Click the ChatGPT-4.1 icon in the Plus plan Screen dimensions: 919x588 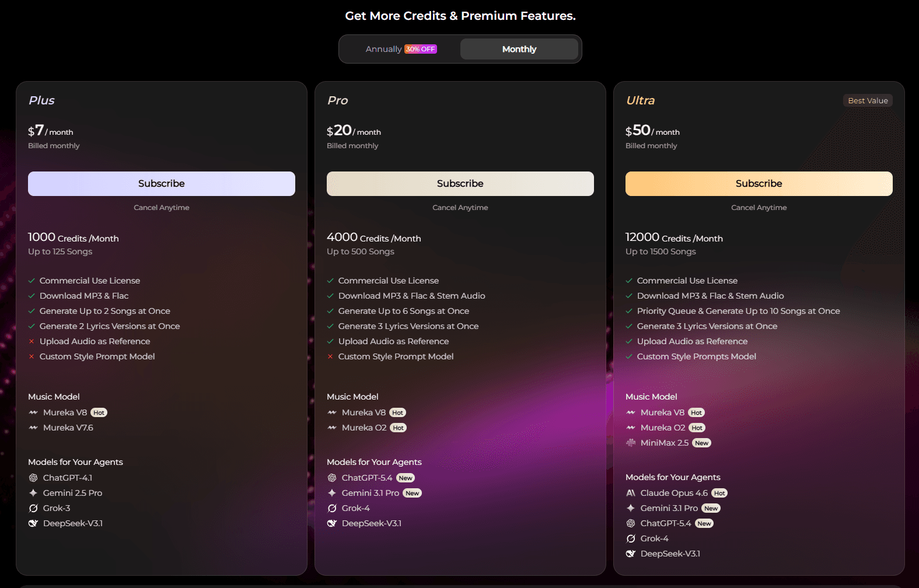point(33,478)
